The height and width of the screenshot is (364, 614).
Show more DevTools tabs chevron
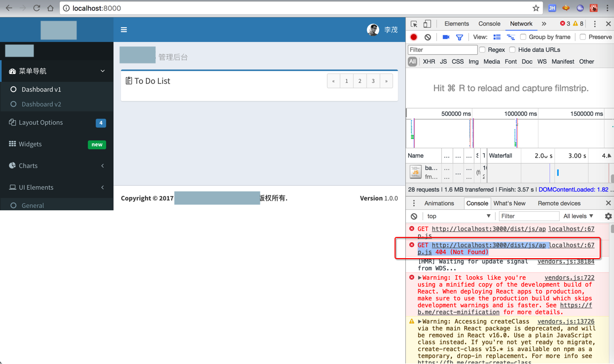544,24
